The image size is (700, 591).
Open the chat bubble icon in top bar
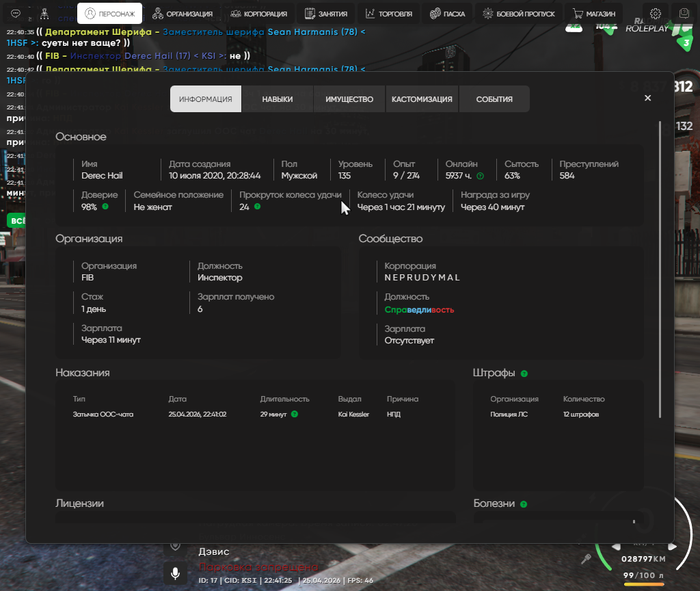click(16, 14)
